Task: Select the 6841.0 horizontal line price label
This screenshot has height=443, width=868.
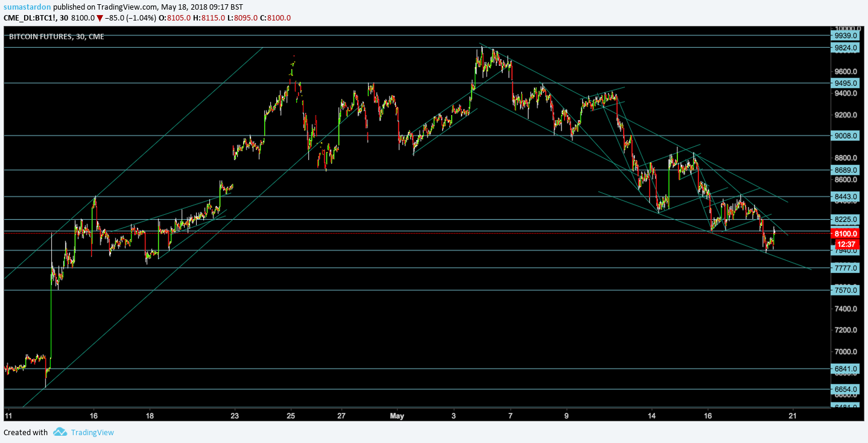Action: point(844,369)
